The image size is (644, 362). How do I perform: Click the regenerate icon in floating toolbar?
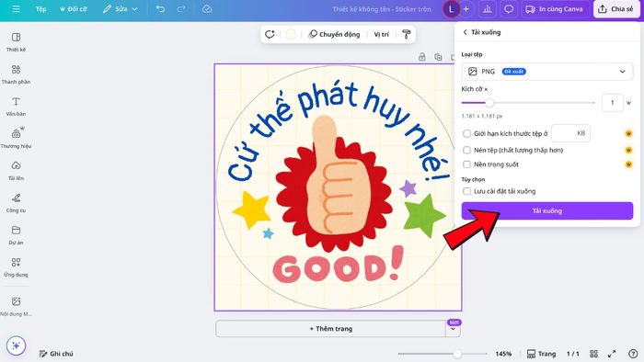point(270,34)
